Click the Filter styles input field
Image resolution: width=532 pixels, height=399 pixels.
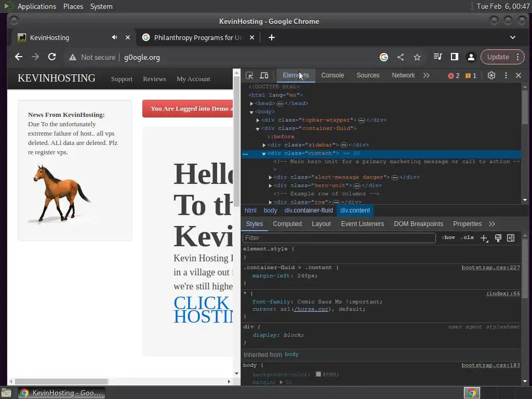pos(339,238)
